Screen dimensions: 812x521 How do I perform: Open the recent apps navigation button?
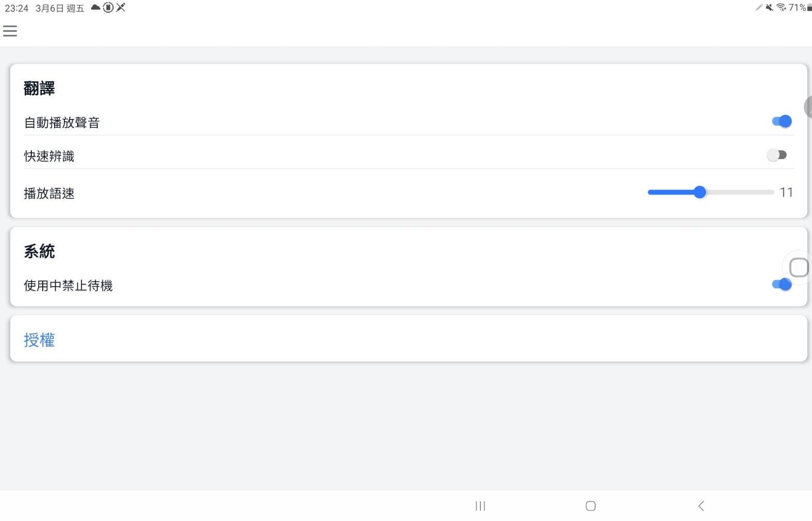[480, 506]
